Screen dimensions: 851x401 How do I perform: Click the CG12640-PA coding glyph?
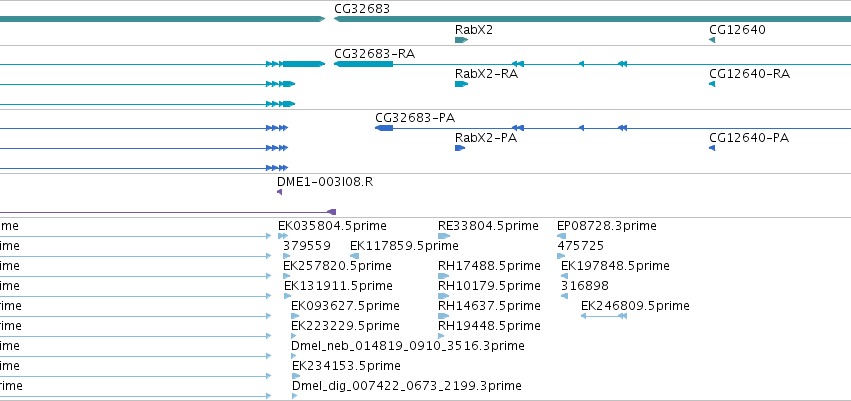[712, 148]
